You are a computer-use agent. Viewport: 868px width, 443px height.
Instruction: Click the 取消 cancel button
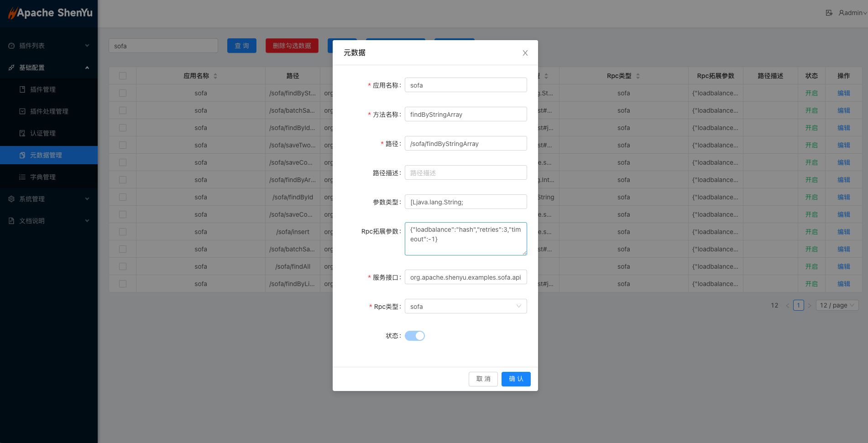coord(483,379)
